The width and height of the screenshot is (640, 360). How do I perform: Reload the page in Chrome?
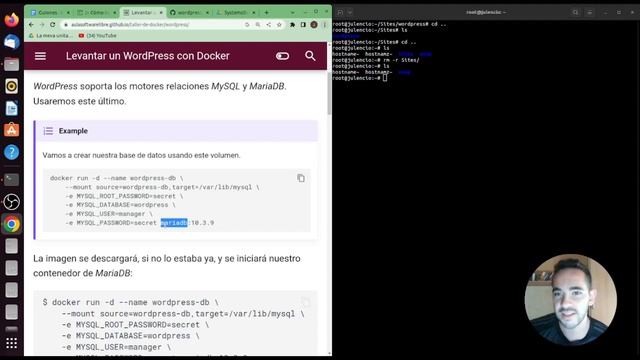pos(53,24)
